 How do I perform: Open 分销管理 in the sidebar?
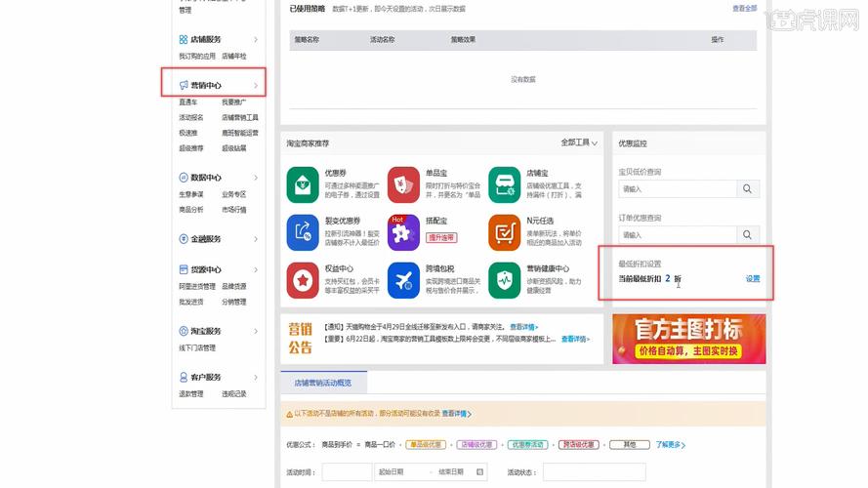(x=234, y=303)
